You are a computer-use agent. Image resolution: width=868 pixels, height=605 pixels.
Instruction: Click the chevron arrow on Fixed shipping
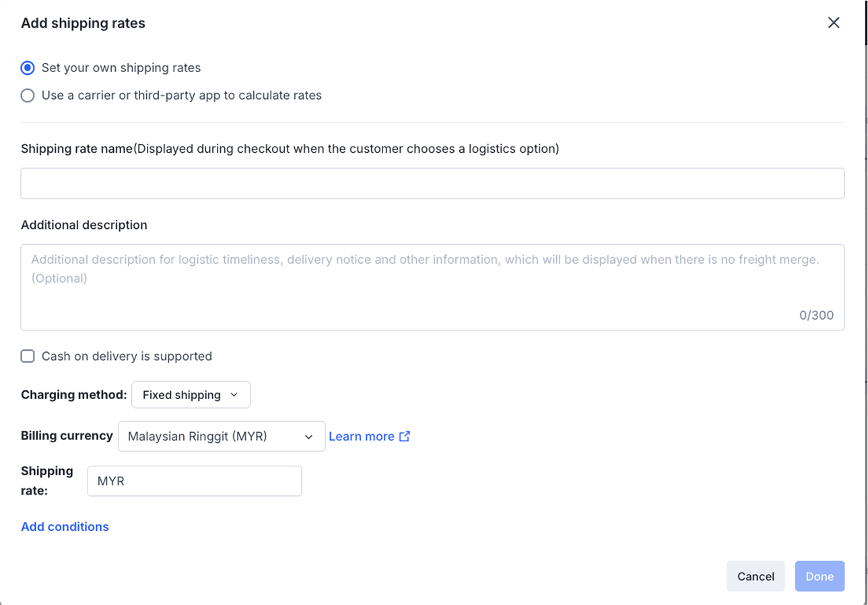tap(234, 395)
